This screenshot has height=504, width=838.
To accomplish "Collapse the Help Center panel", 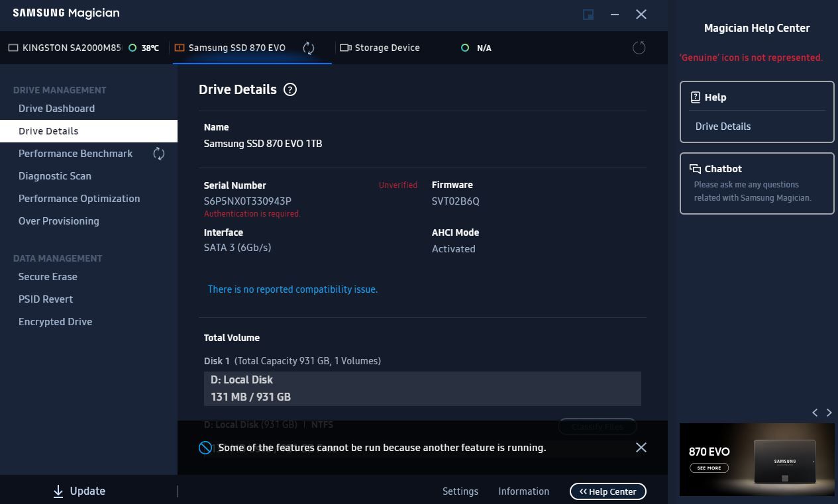I will pos(607,491).
